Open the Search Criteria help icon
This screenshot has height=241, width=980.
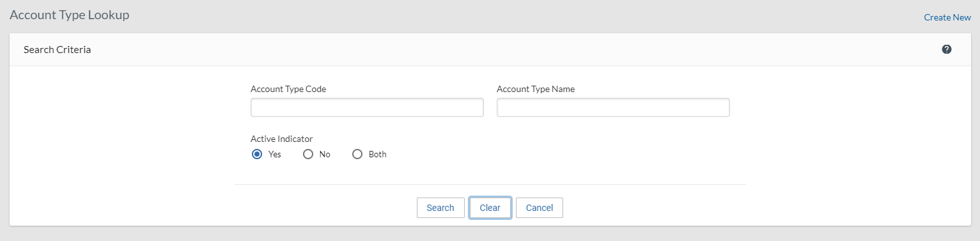click(x=947, y=49)
